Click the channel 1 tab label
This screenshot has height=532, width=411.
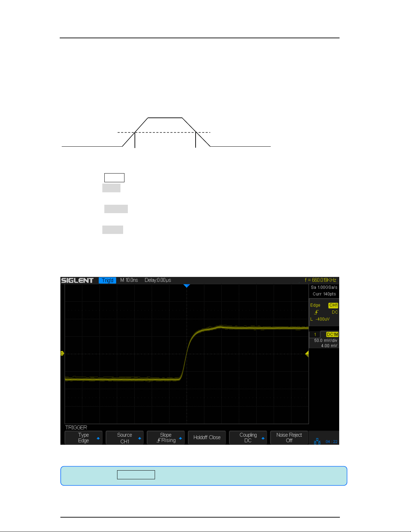coord(315,335)
